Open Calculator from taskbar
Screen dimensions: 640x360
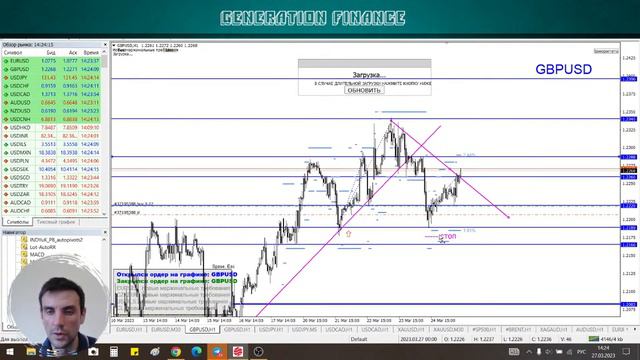point(113,351)
